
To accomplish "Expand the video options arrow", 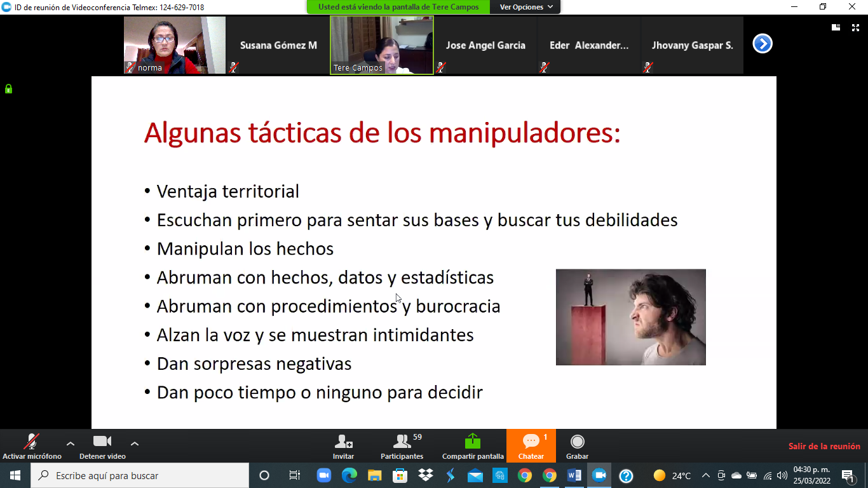I will click(135, 444).
